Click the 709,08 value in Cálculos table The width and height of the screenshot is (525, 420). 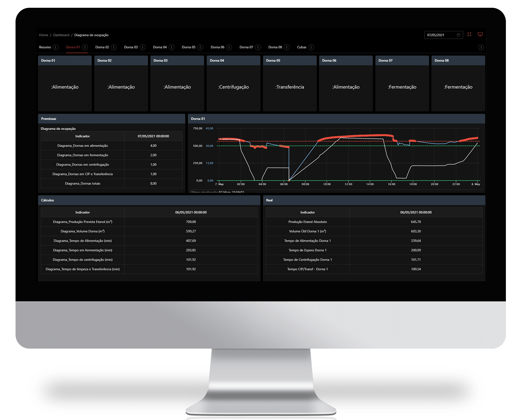point(191,222)
